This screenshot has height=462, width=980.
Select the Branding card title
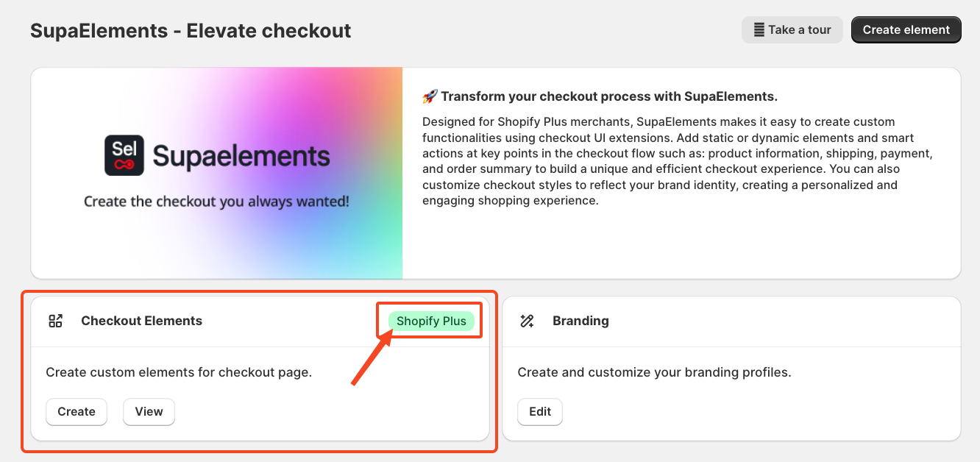(580, 321)
